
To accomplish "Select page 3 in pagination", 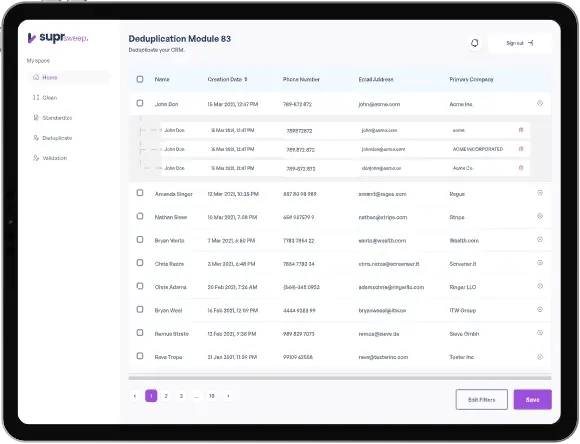I will coord(181,396).
